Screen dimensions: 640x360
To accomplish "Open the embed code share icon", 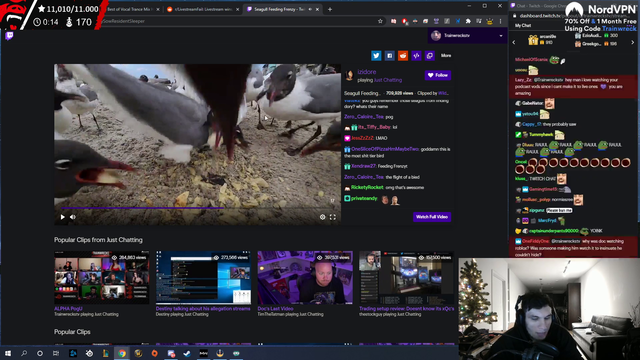I will [x=416, y=56].
